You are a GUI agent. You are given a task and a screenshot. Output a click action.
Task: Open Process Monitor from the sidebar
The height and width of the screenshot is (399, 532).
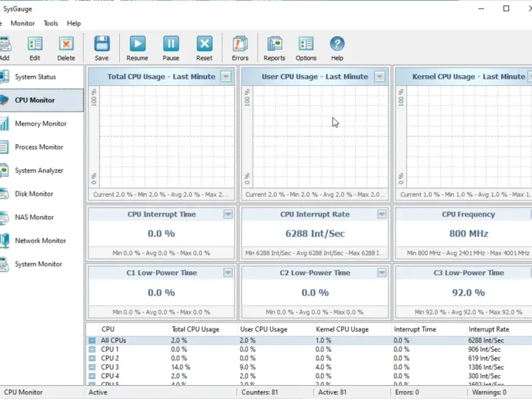click(x=39, y=147)
